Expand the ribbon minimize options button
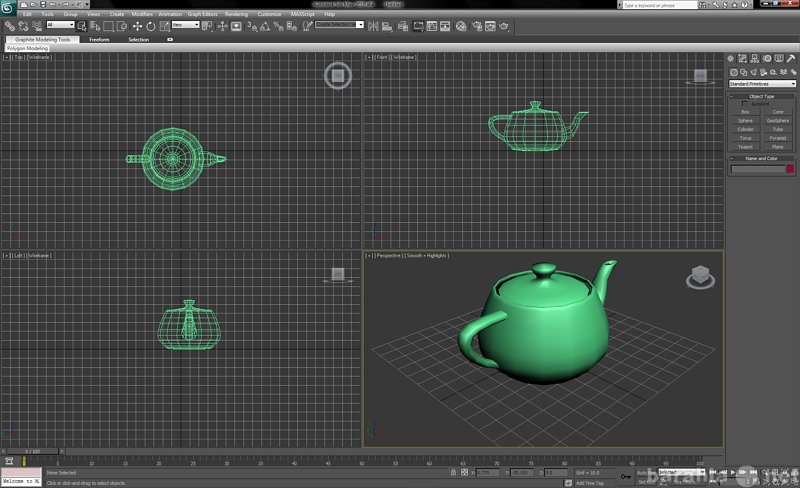Image resolution: width=800 pixels, height=488 pixels. (x=170, y=39)
